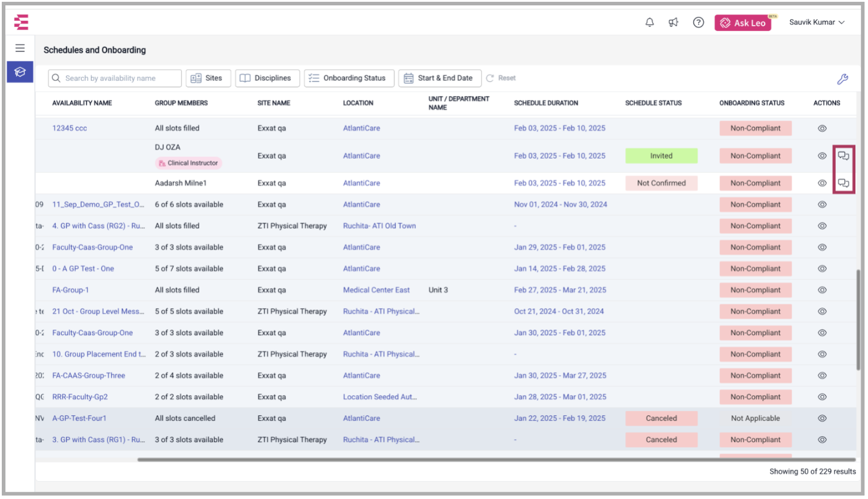The width and height of the screenshot is (868, 499).
Task: Select the graduation cap sidebar icon
Action: 20,72
